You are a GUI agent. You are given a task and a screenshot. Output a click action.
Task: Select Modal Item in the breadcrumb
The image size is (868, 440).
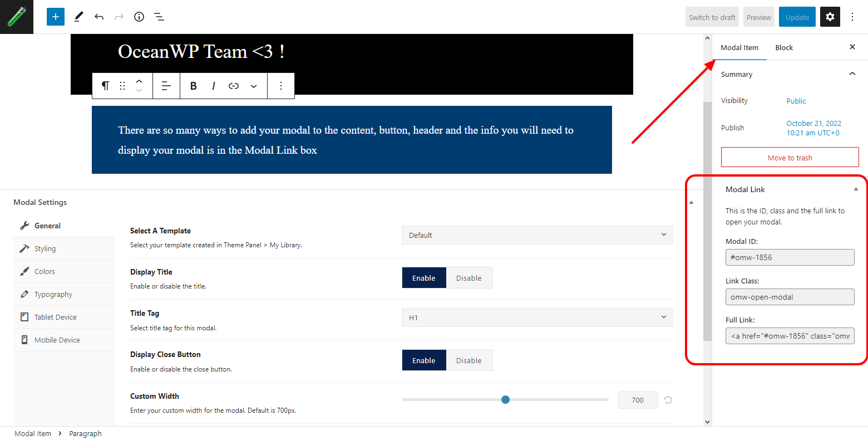(33, 433)
